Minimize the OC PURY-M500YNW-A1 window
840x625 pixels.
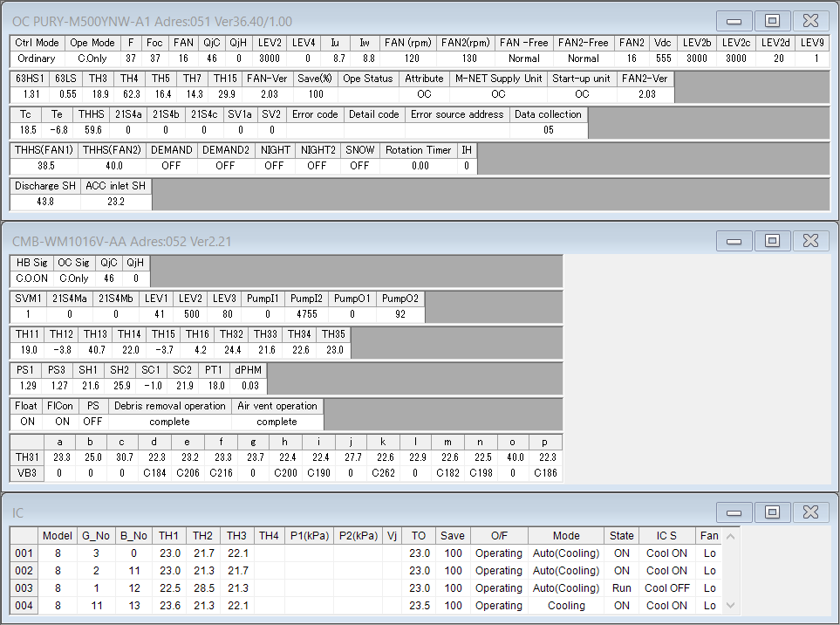tap(734, 20)
